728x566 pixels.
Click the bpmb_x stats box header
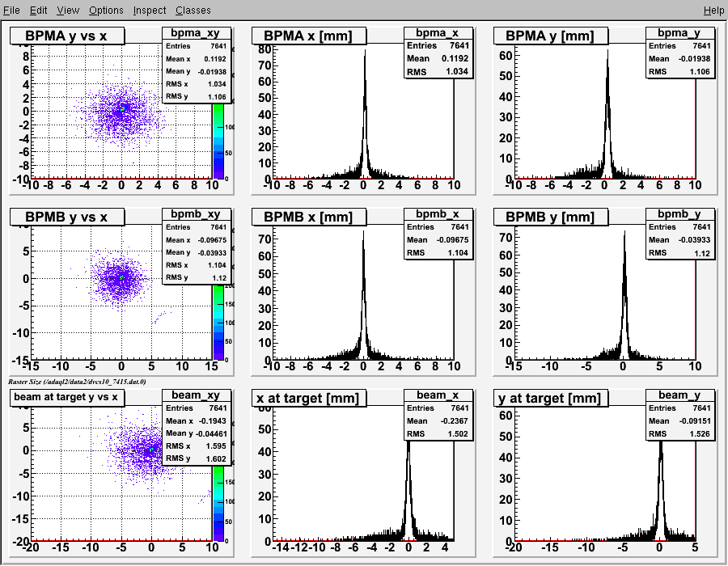click(x=438, y=214)
